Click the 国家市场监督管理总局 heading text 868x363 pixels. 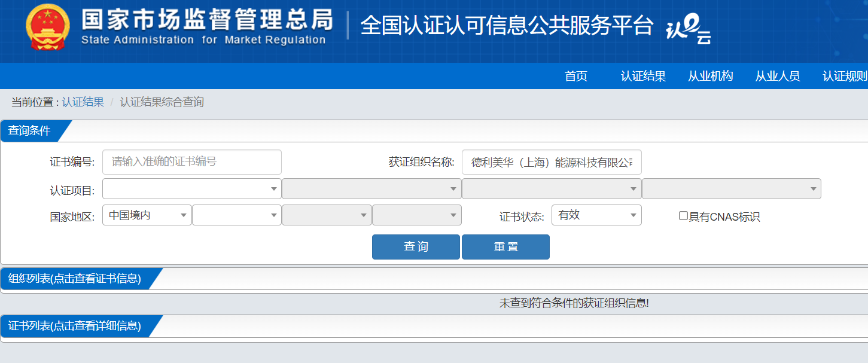pos(207,20)
